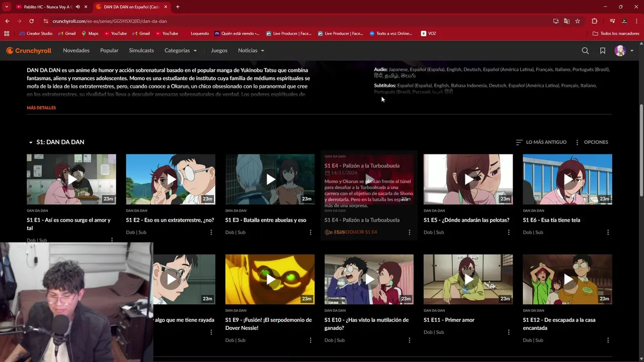Open options menu for S1 E9 episode

(x=310, y=340)
